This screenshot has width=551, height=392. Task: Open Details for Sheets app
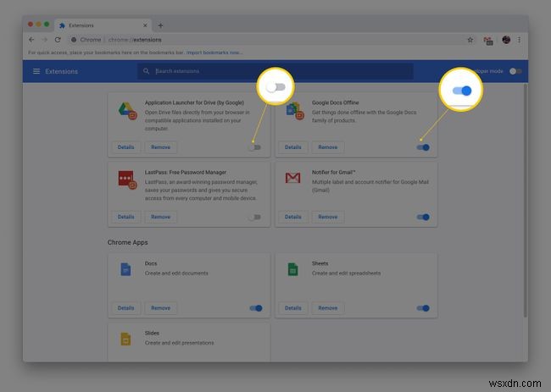tap(293, 308)
